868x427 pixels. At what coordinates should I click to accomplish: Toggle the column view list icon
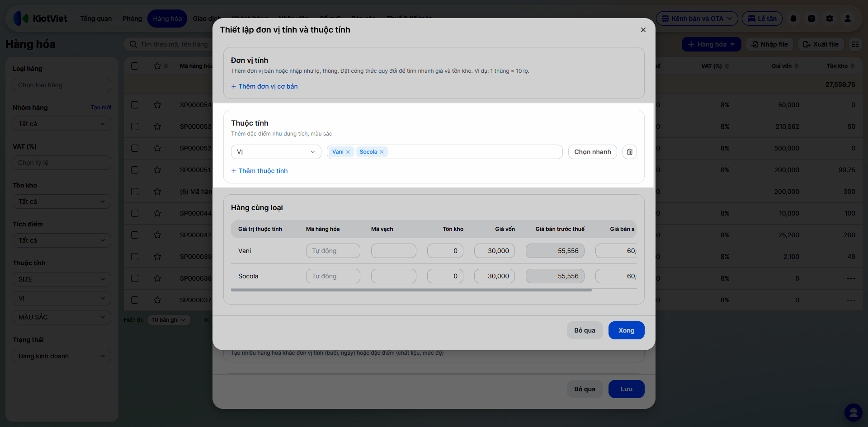[x=855, y=44]
